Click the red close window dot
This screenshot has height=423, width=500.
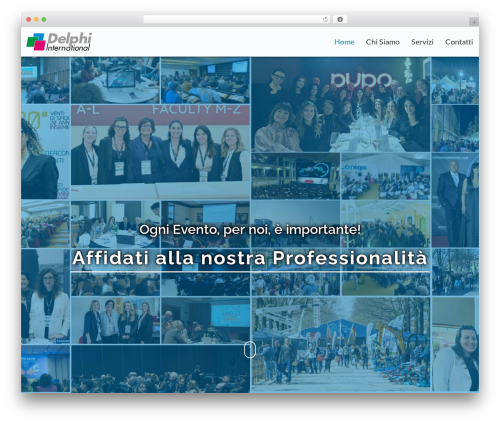coord(29,20)
